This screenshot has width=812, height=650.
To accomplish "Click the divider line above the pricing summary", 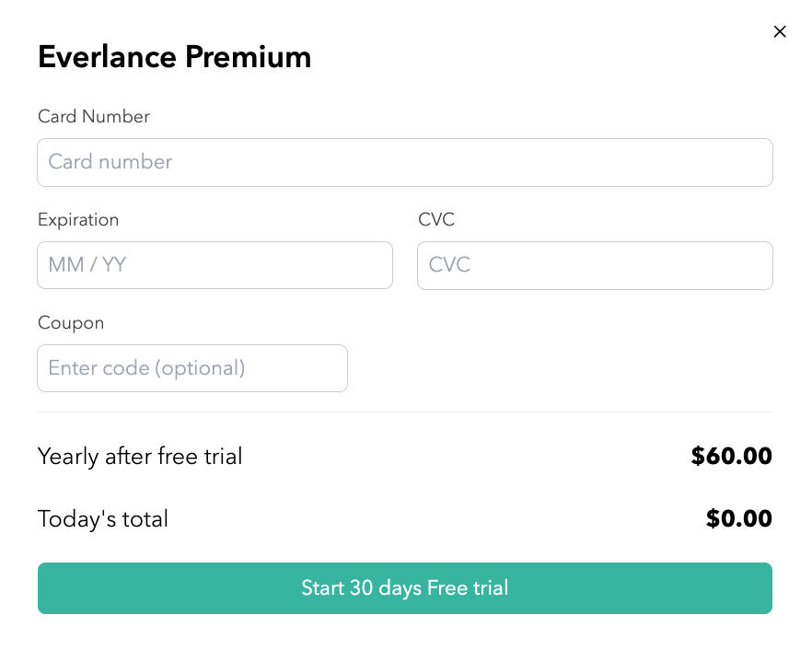I will pyautogui.click(x=404, y=412).
